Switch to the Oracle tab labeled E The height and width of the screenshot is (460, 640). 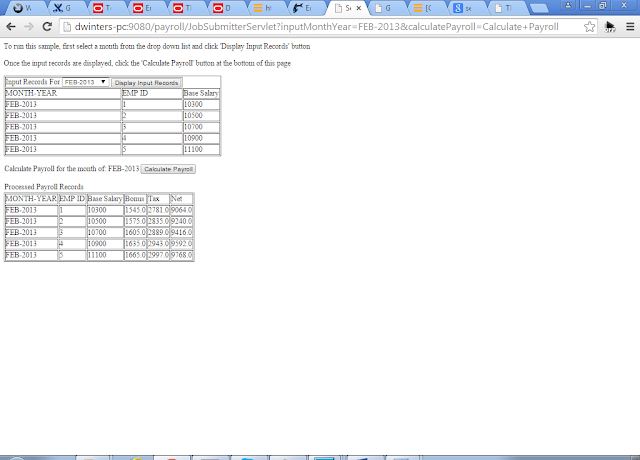pyautogui.click(x=145, y=8)
